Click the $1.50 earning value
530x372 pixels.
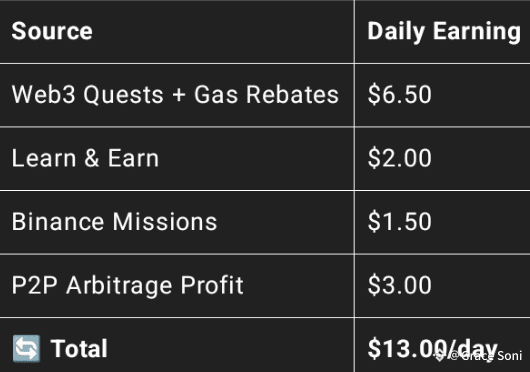tap(400, 222)
